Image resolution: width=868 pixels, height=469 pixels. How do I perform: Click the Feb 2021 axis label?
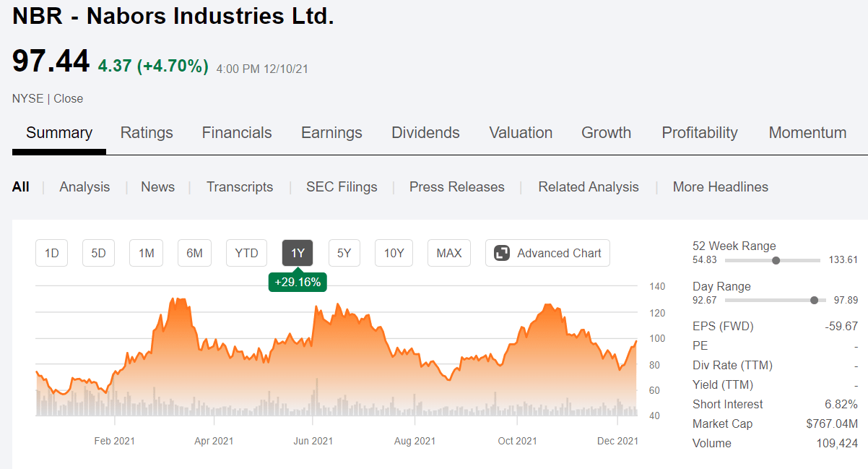(115, 441)
